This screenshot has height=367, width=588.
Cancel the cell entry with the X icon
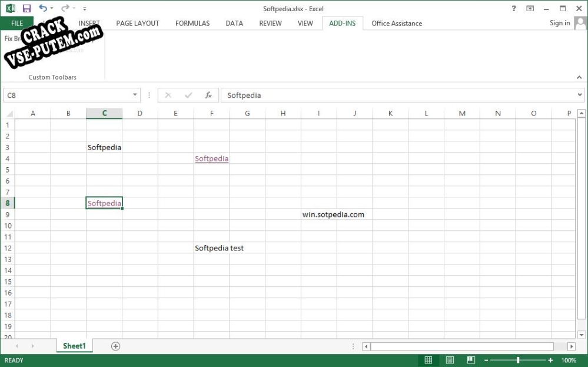click(168, 95)
